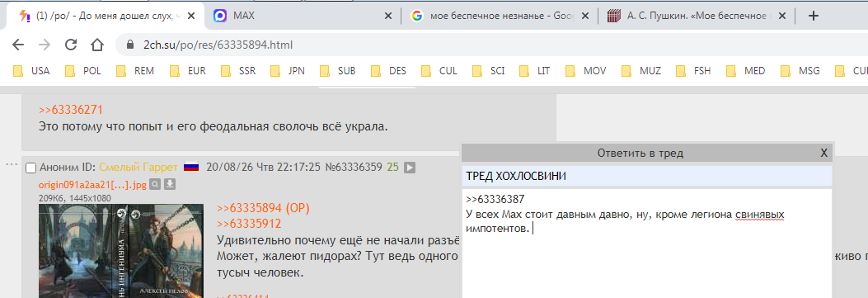Image resolution: width=868 pixels, height=298 pixels.
Task: Download the attached image with arrow icon
Action: 170,184
